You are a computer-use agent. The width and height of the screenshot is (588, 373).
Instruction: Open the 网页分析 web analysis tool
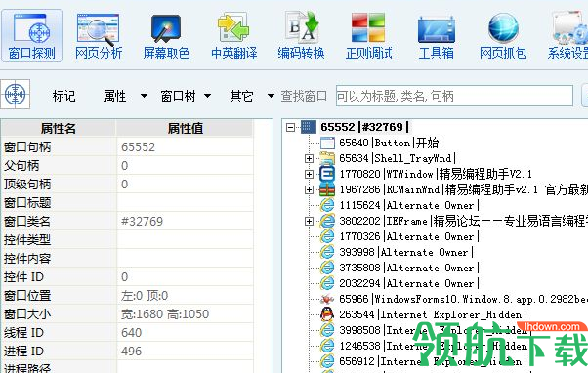pos(99,35)
